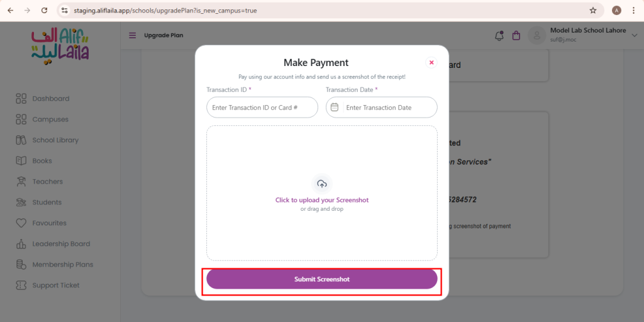Viewport: 644px width, 322px height.
Task: Open the shopping bag icon
Action: (516, 36)
